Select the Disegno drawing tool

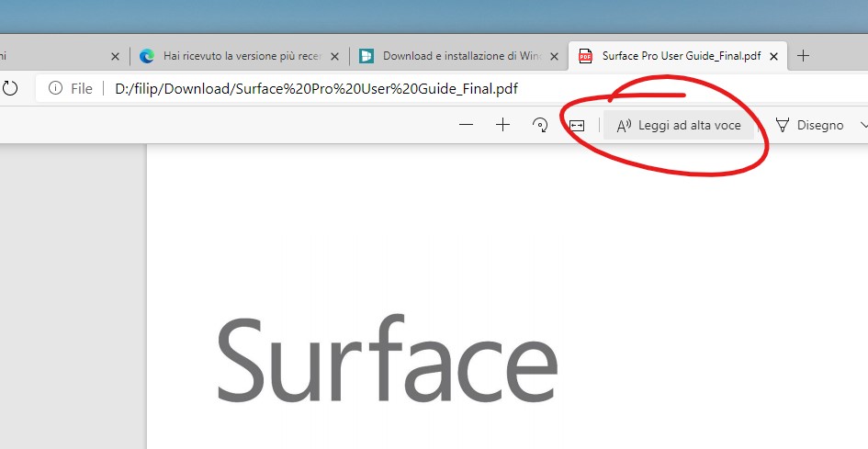pyautogui.click(x=810, y=126)
